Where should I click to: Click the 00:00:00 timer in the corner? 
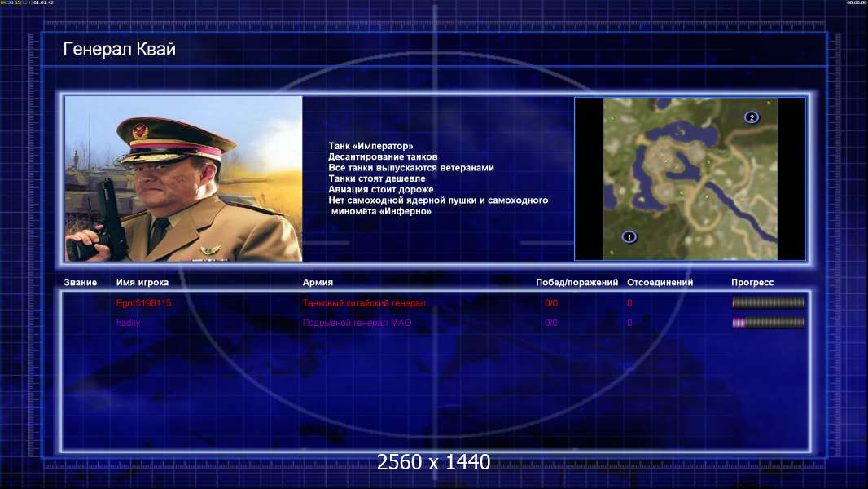click(x=857, y=2)
